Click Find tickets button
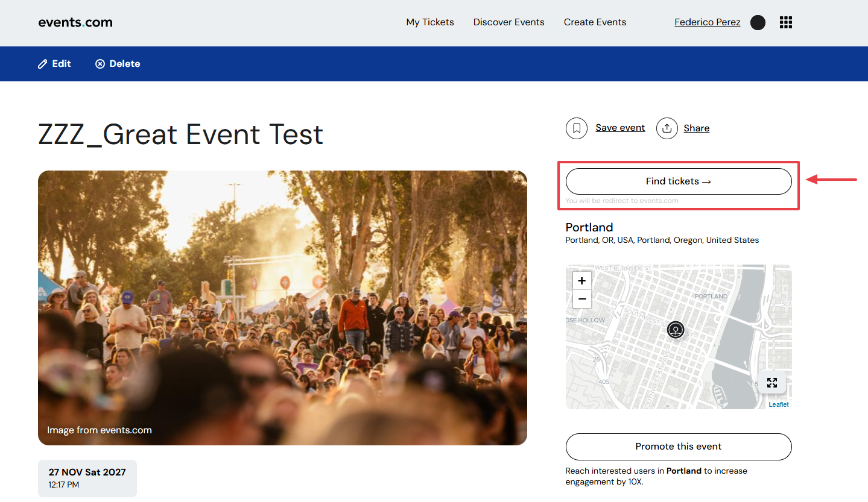 [679, 181]
